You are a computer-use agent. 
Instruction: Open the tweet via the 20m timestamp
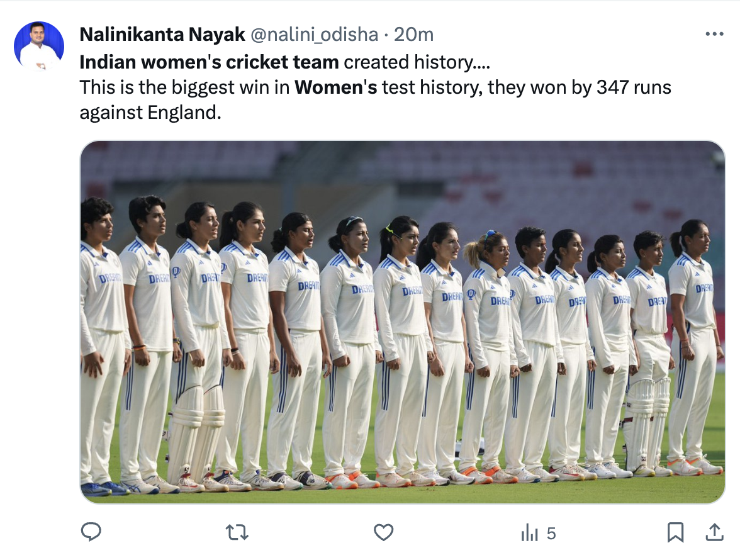[x=413, y=35]
